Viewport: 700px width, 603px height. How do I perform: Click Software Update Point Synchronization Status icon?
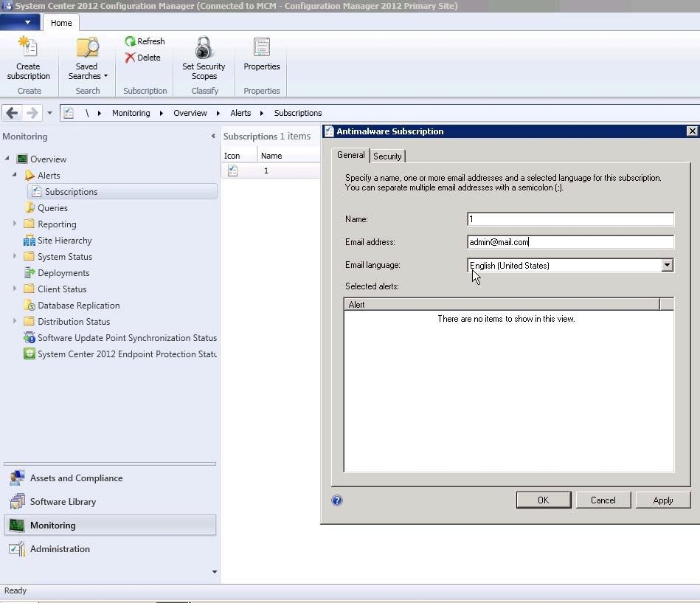pos(30,338)
